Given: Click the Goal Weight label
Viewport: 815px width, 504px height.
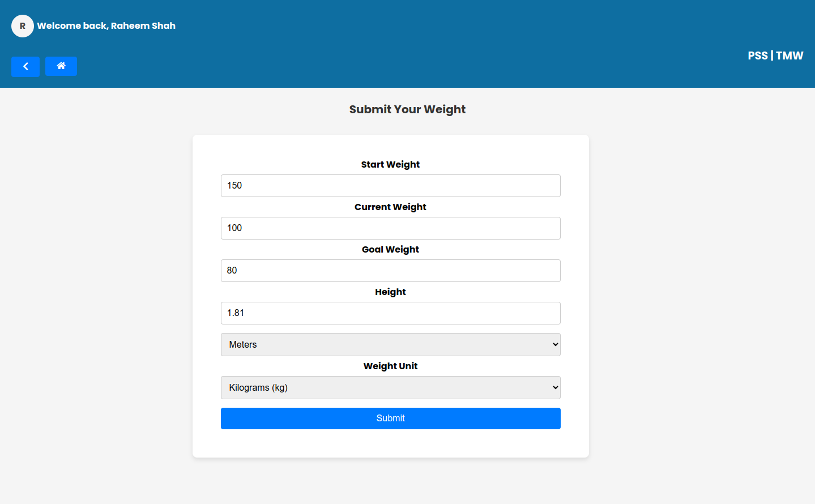Looking at the screenshot, I should (391, 249).
